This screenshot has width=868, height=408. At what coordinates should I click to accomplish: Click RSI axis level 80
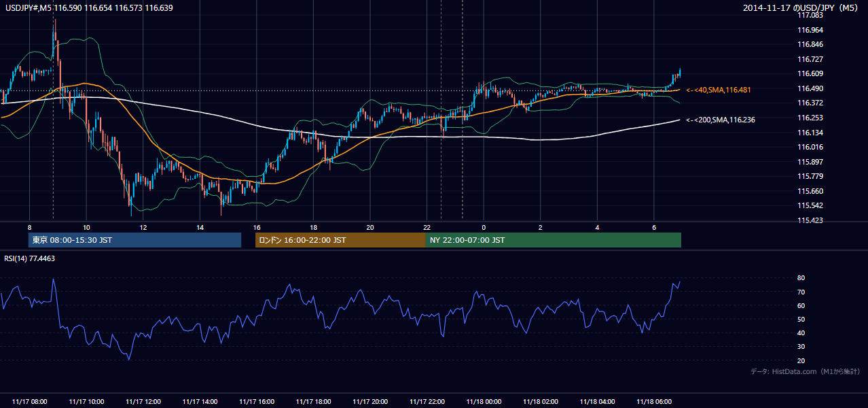pos(801,278)
